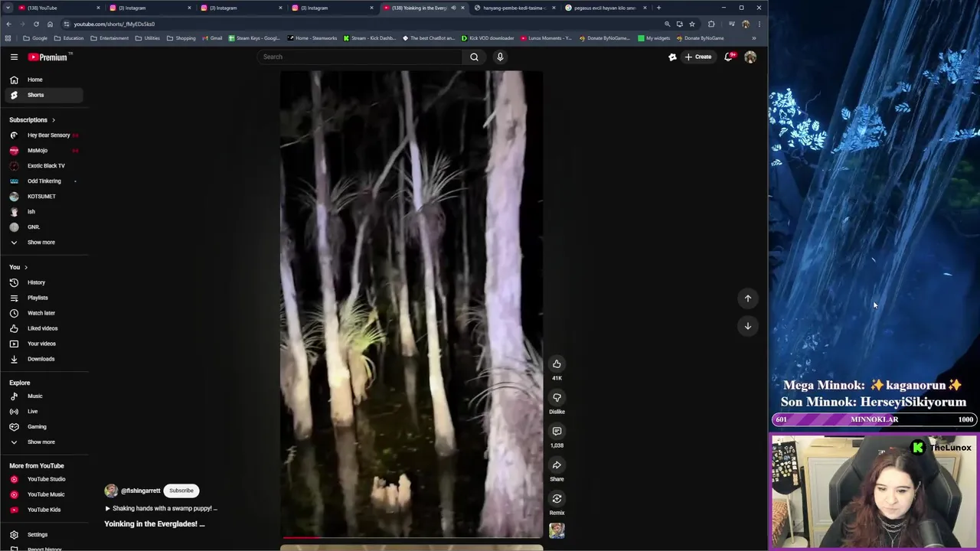This screenshot has height=551, width=980.
Task: Click the @fishingarrett channel avatar
Action: coord(111,491)
